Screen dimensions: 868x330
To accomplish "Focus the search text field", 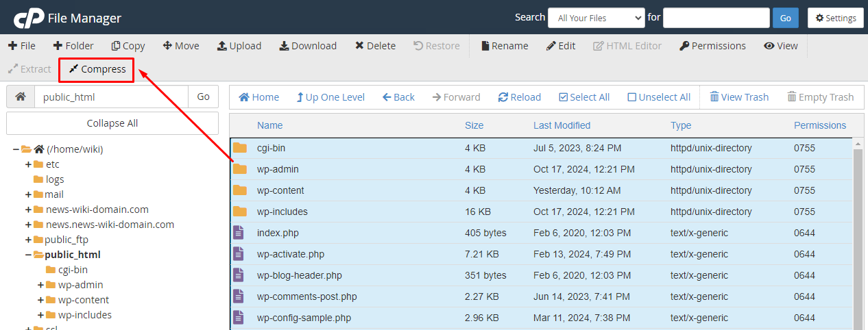I will (x=716, y=18).
